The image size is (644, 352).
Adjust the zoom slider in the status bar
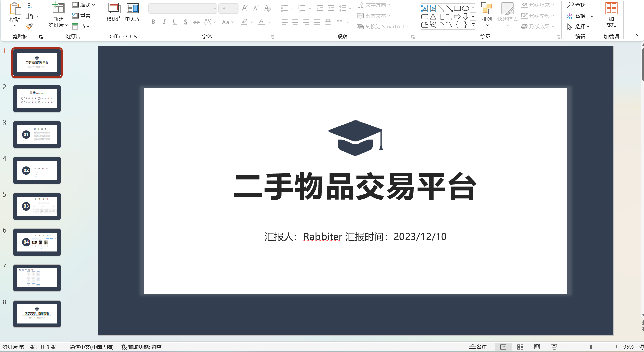tap(591, 347)
